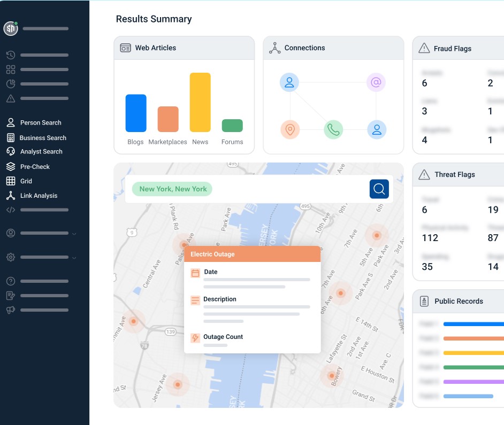504x425 pixels.
Task: Click the New York, New York search tag
Action: pos(172,189)
